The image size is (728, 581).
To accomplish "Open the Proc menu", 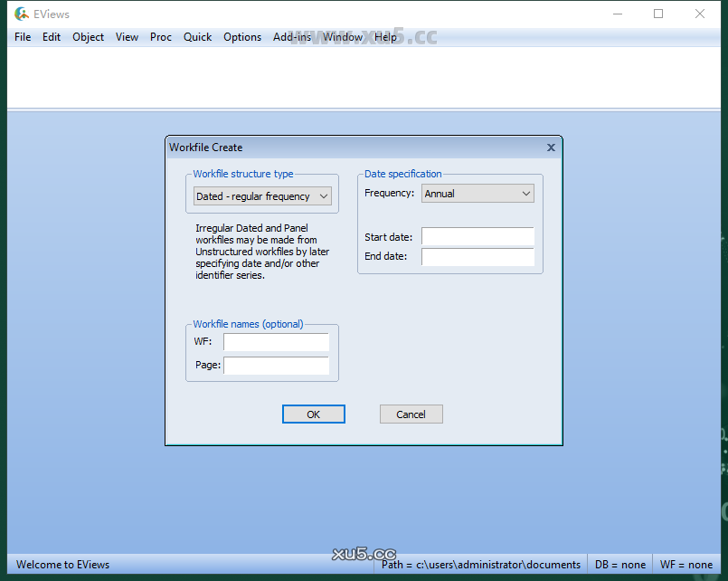I will point(161,37).
